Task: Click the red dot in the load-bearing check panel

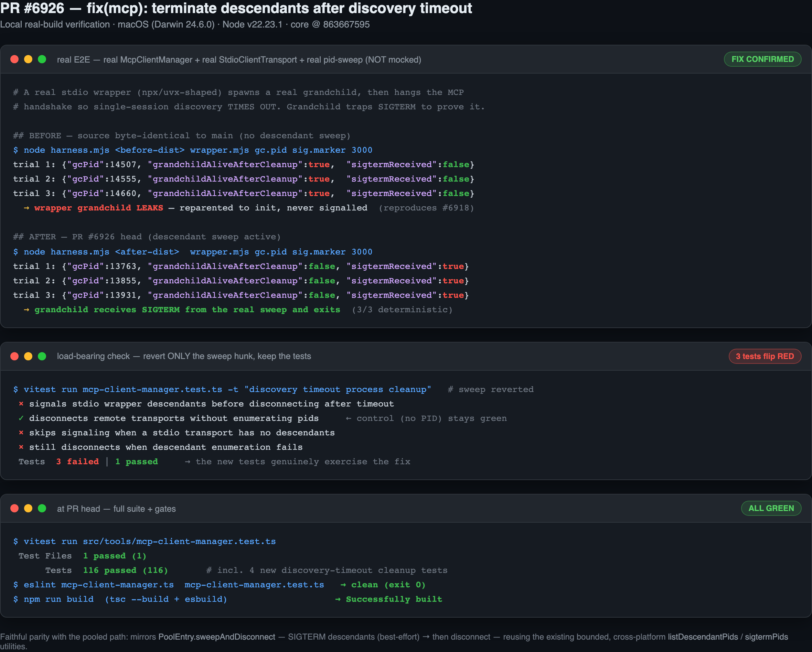Action: coord(14,356)
